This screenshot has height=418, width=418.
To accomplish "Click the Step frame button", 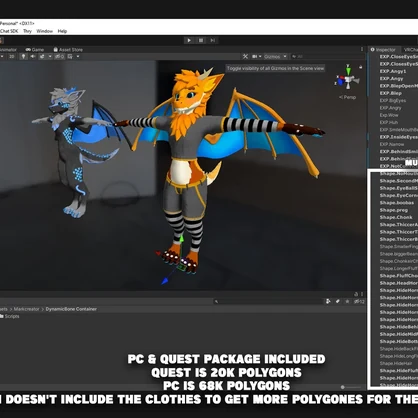I will click(212, 40).
